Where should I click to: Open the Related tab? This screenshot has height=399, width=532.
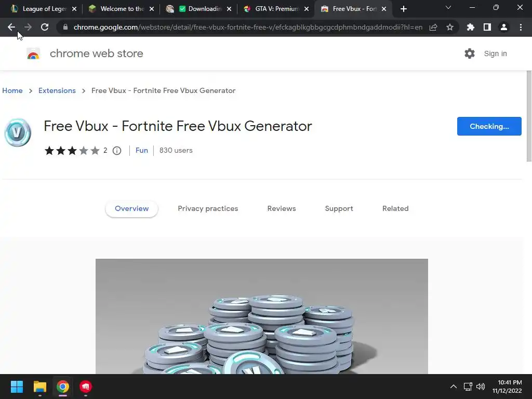395,209
